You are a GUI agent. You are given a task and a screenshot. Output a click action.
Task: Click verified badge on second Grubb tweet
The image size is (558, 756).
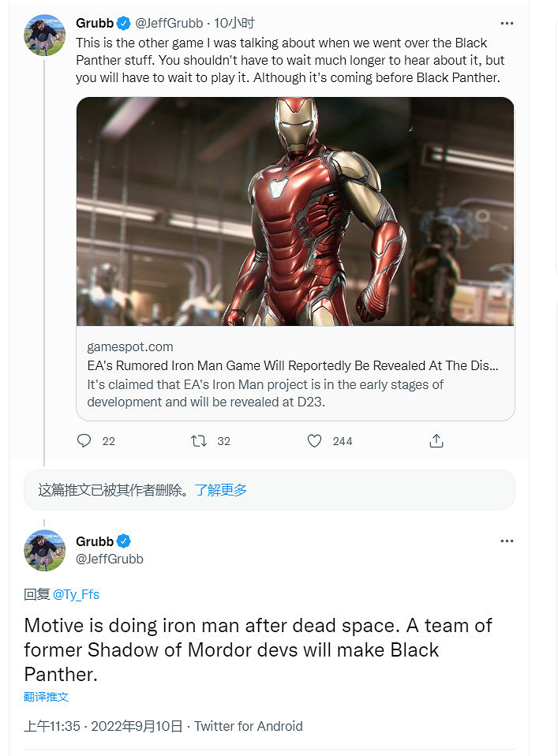[x=124, y=541]
